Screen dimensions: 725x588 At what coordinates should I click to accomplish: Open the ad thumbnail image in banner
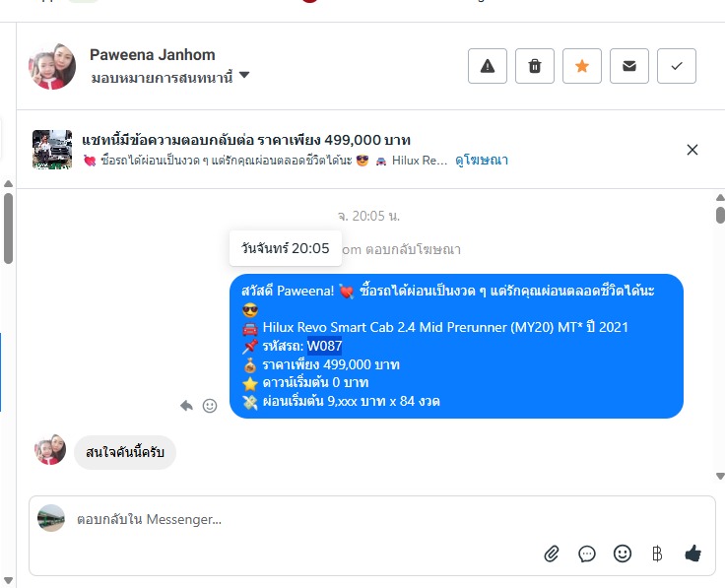tap(52, 150)
